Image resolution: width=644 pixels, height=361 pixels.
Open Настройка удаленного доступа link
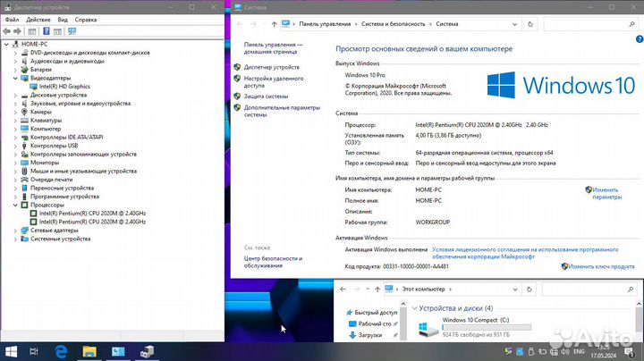tap(274, 82)
